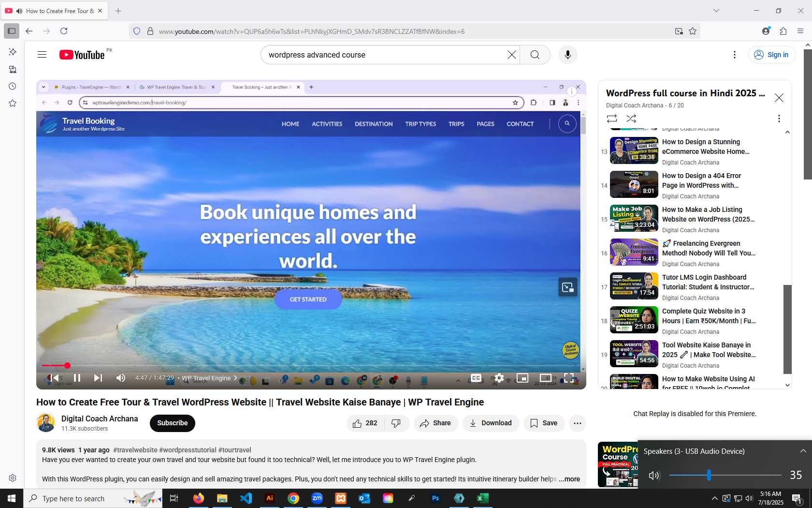Click the info card icon on the video

[x=572, y=91]
